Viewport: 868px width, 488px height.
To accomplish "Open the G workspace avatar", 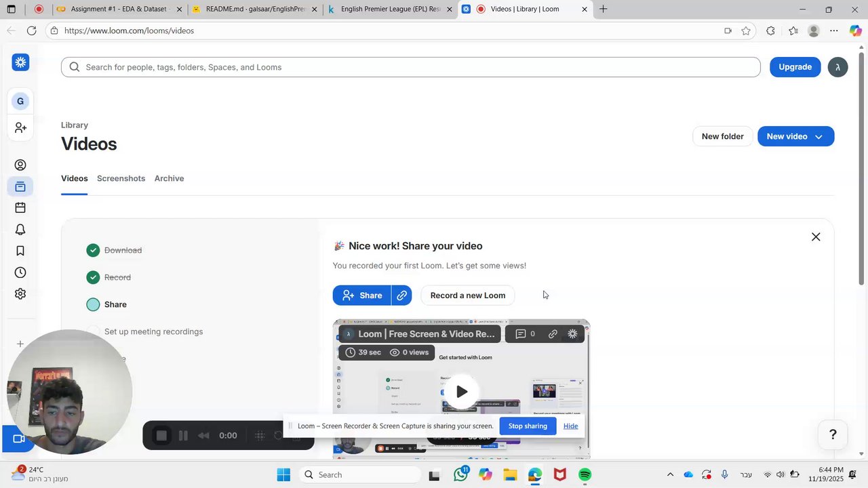I will point(20,101).
